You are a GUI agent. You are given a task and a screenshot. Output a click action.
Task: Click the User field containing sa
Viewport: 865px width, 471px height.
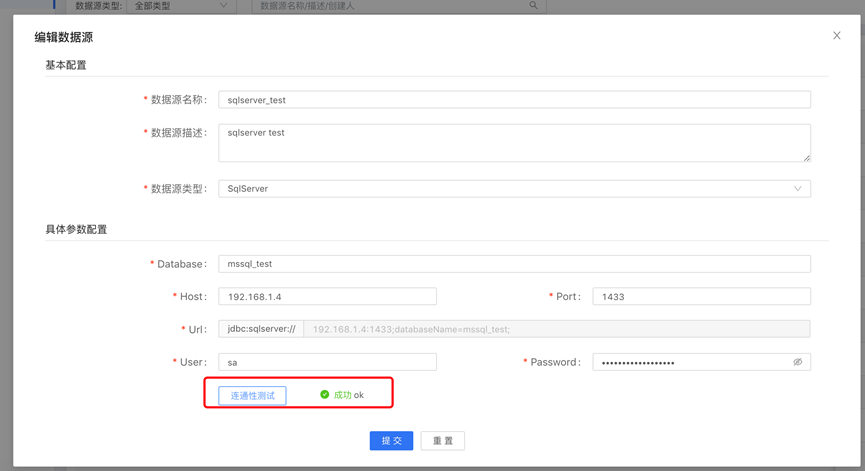[327, 363]
